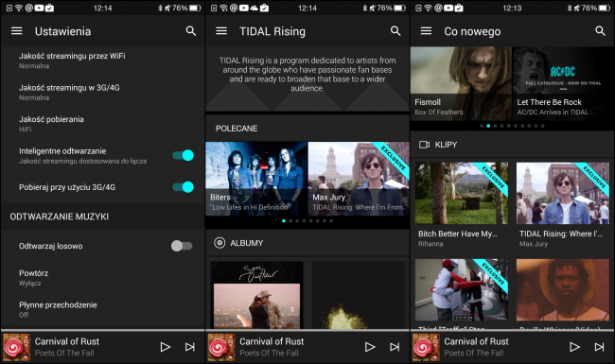
Task: Play Carnival of Rust in Ustawienia screen
Action: tap(166, 347)
